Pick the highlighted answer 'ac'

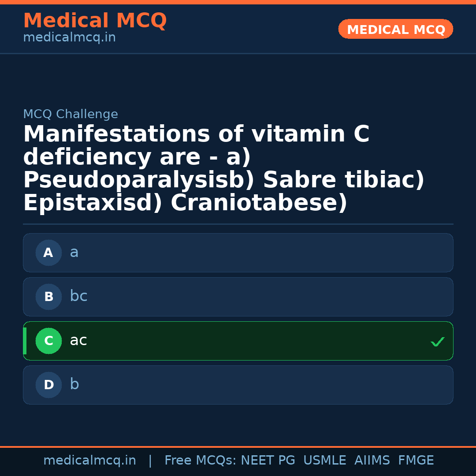[x=238, y=341]
